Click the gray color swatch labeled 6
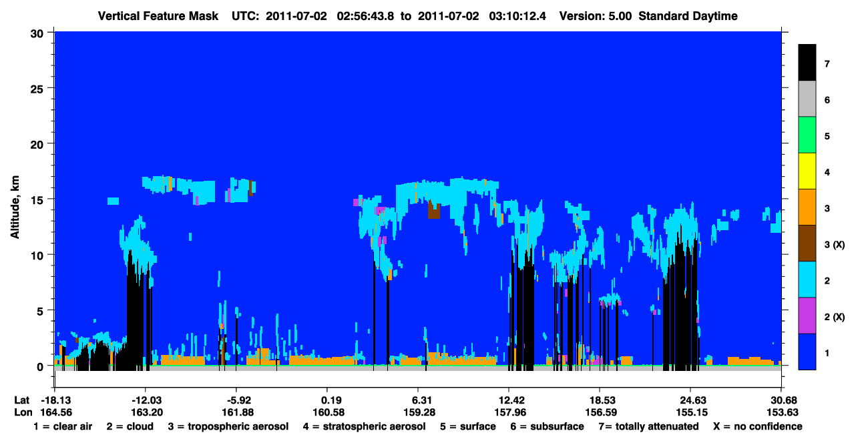The width and height of the screenshot is (868, 445). point(807,99)
